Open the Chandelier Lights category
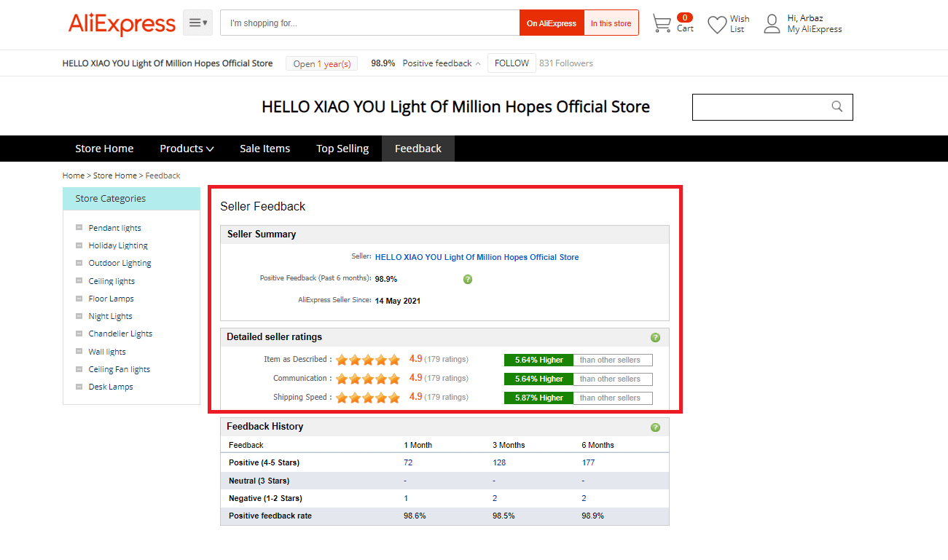Screen dimensions: 948x560 tap(120, 334)
